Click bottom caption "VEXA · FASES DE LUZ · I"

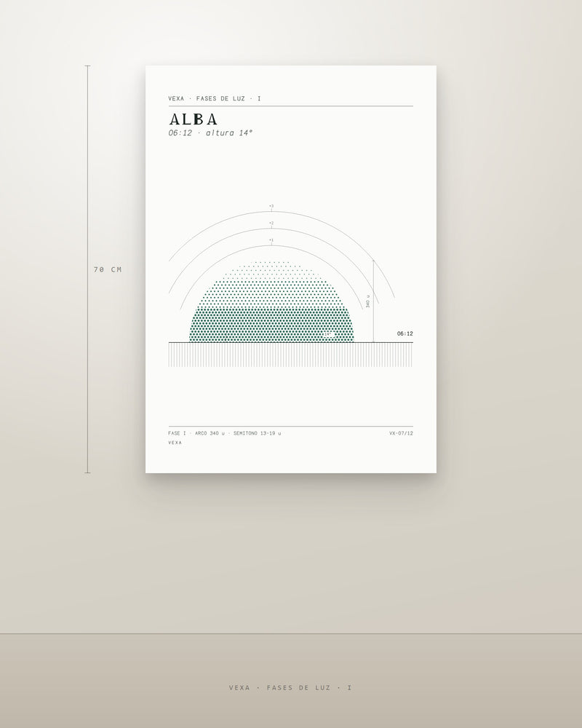point(290,688)
